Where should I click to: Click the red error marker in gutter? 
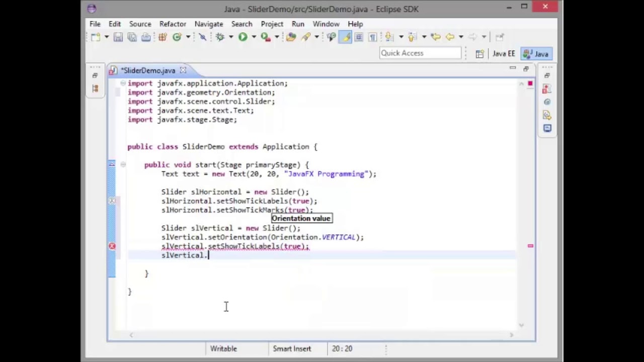click(x=112, y=246)
